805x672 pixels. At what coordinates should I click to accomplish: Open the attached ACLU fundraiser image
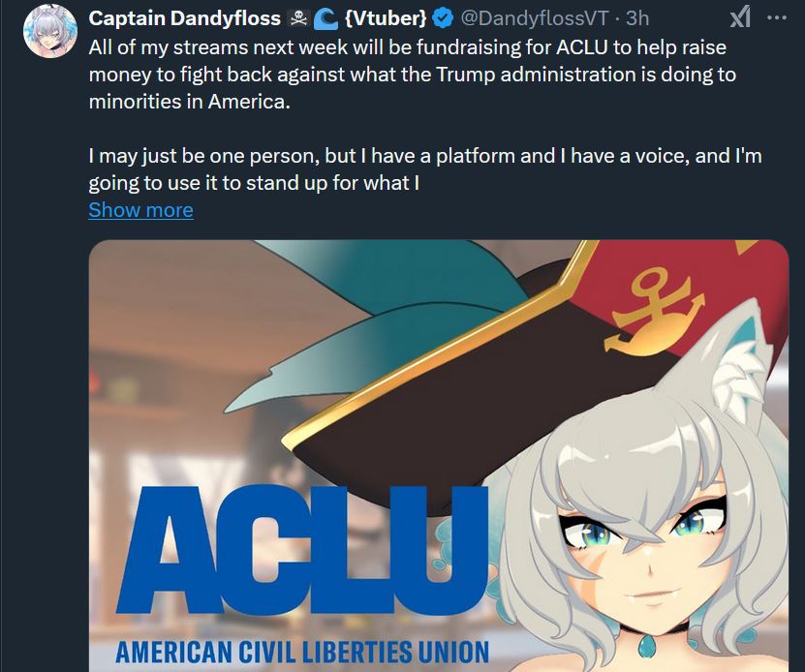pyautogui.click(x=439, y=456)
